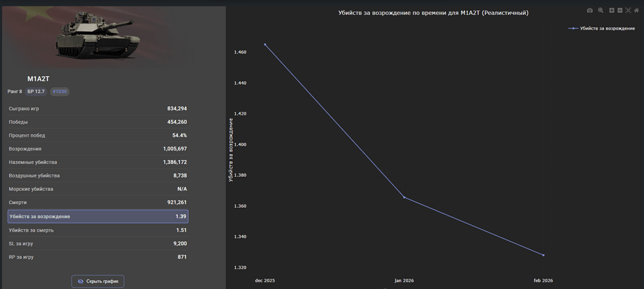
Task: Select the 'SL за игру' stat row
Action: [98, 244]
